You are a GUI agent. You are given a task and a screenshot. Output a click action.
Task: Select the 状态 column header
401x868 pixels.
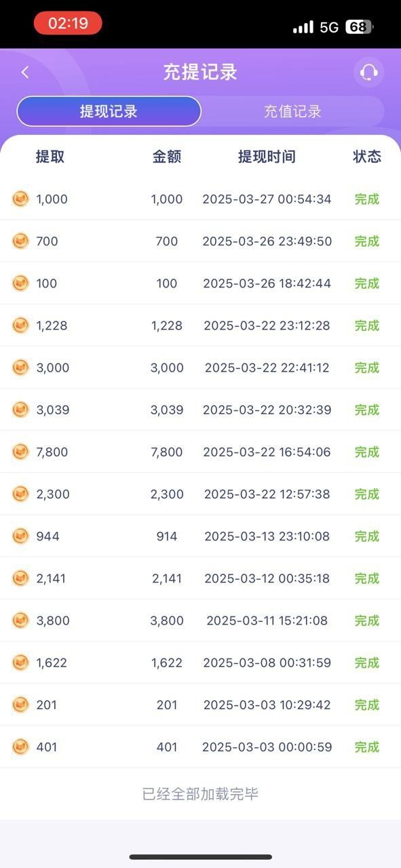click(367, 157)
